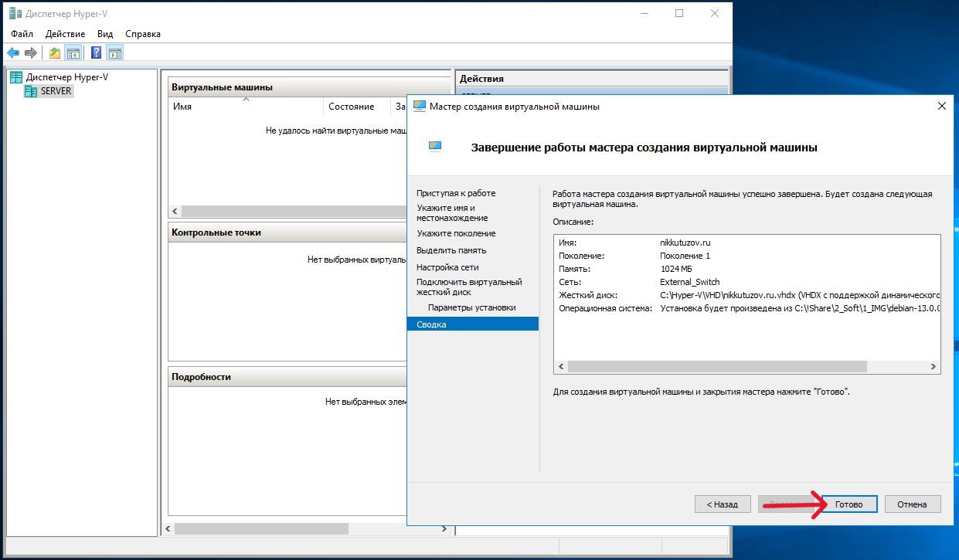Viewport: 959px width, 560px height.
Task: Click the Back arrow toolbar icon
Action: [13, 53]
